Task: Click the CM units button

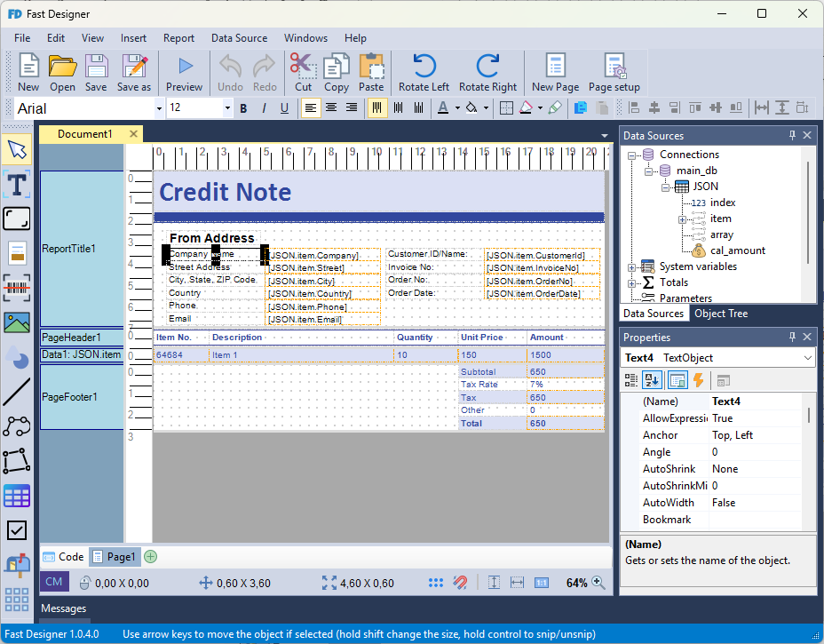Action: pyautogui.click(x=53, y=582)
